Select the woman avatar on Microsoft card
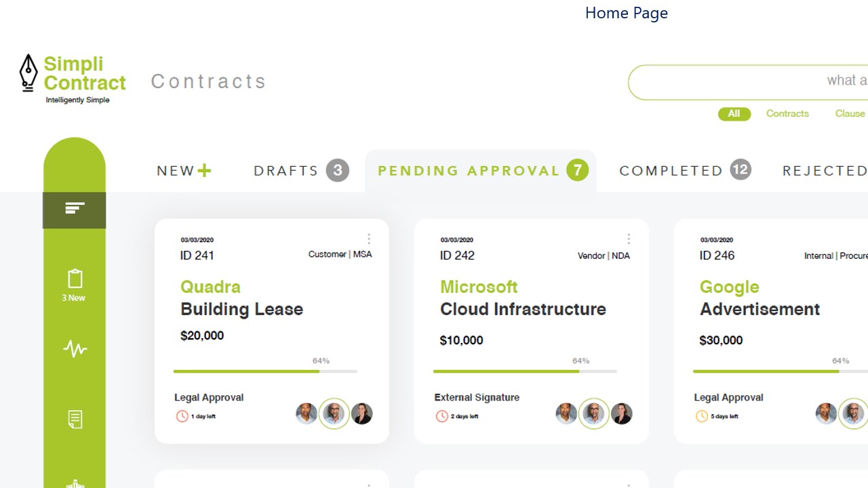868x488 pixels. [621, 413]
